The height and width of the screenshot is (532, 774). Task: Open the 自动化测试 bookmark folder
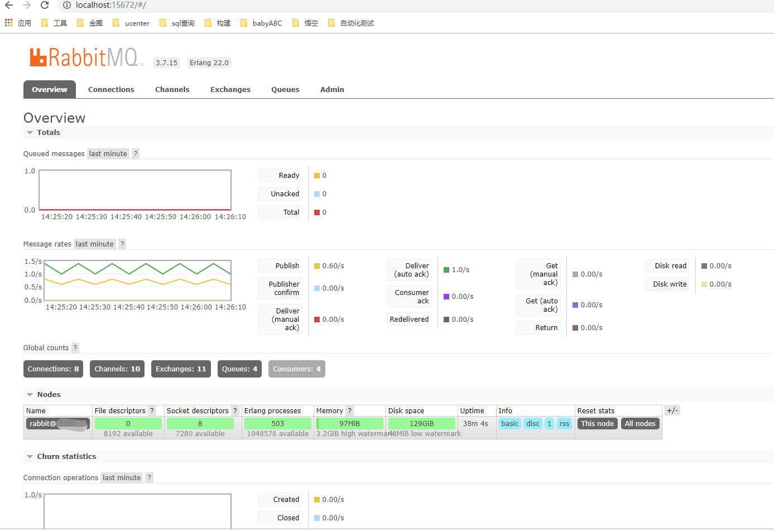point(351,23)
